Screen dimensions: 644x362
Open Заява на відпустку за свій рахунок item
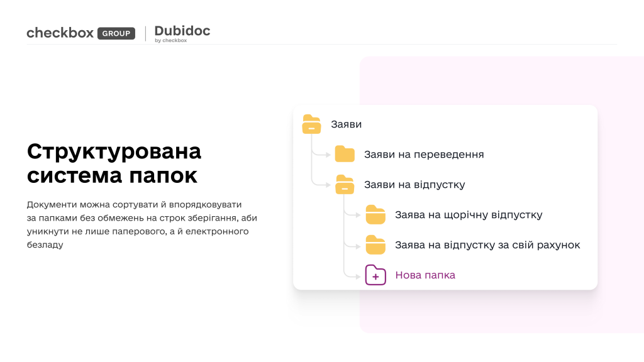[x=487, y=245]
